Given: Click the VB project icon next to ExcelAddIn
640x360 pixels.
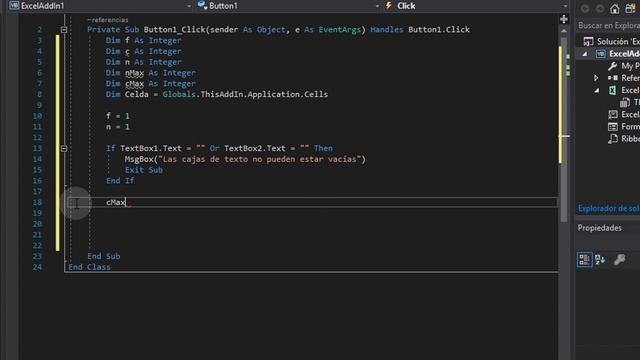Looking at the screenshot, I should pos(600,54).
